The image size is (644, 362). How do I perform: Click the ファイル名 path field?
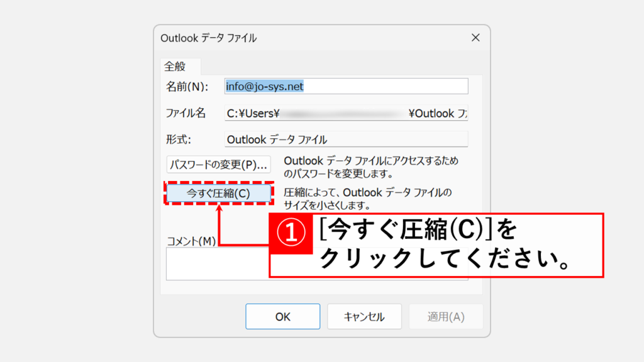347,113
